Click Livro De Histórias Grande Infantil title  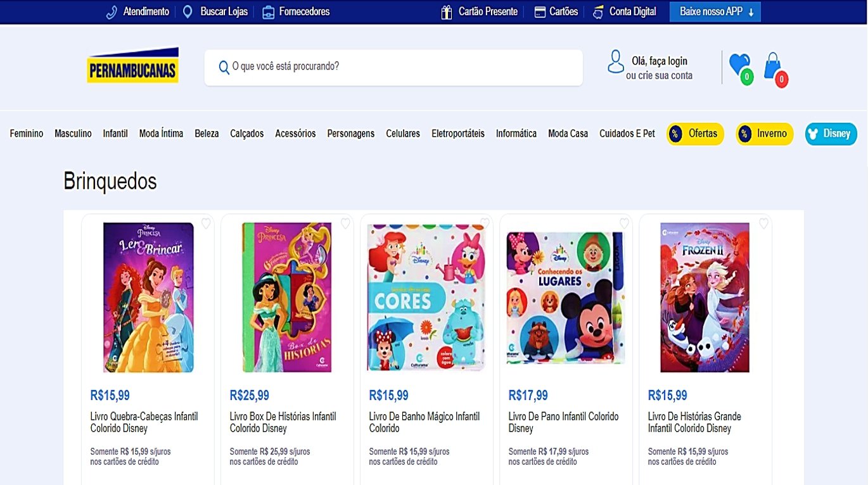point(694,422)
